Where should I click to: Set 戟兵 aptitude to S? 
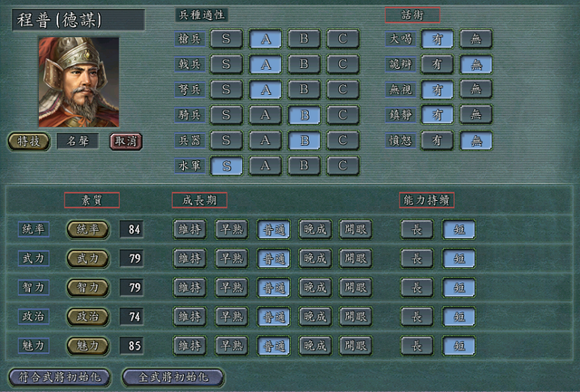(227, 64)
